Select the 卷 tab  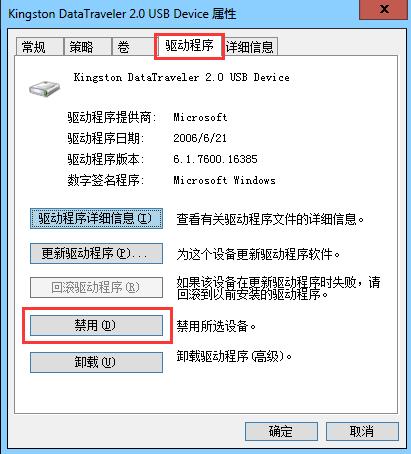133,47
